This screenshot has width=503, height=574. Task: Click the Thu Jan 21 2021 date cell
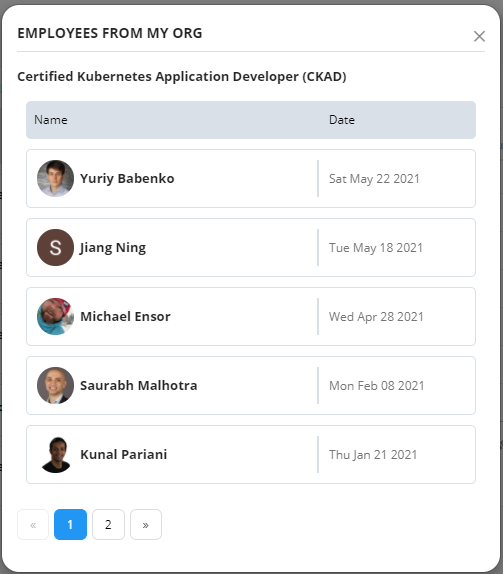tap(373, 455)
